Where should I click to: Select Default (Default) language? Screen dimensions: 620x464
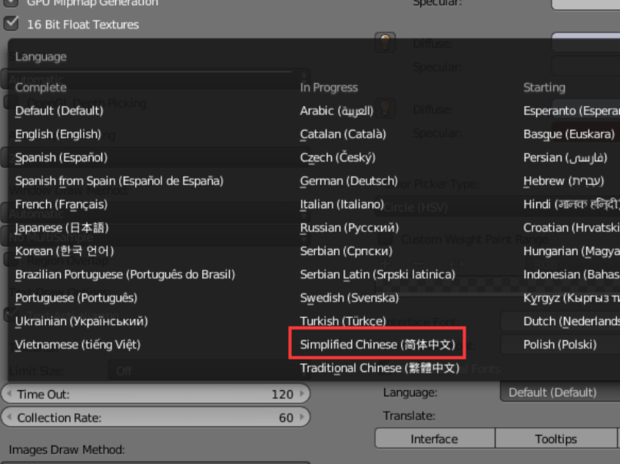pos(59,111)
